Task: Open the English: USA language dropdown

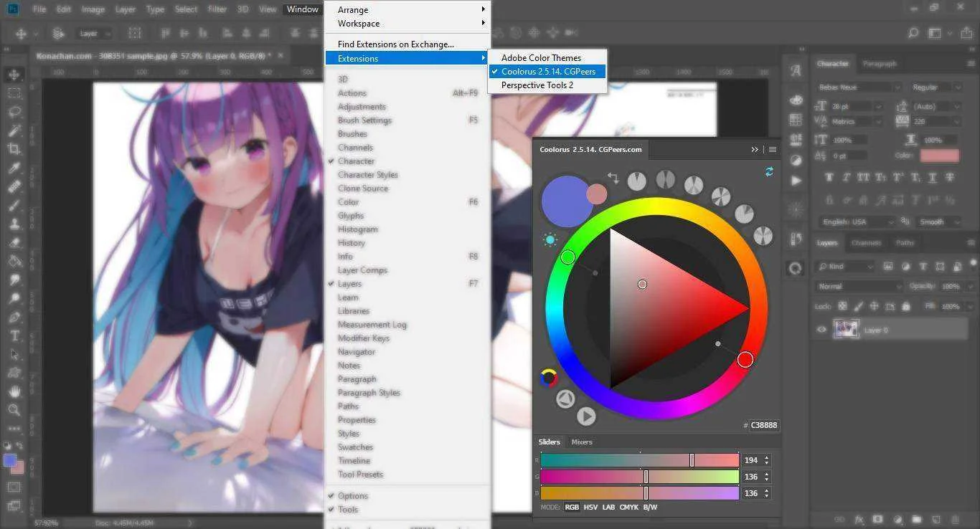Action: click(857, 222)
